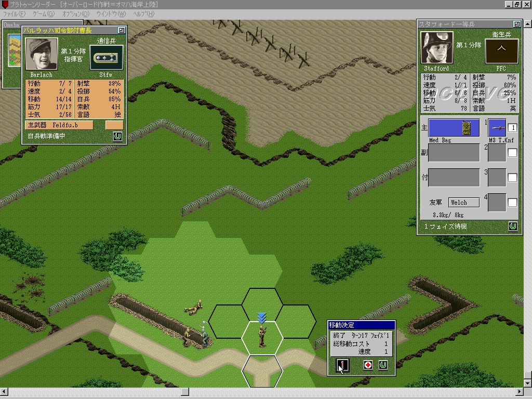This screenshot has width=532, height=399.
Task: Open the ゲーム(G) menu
Action: coord(44,14)
